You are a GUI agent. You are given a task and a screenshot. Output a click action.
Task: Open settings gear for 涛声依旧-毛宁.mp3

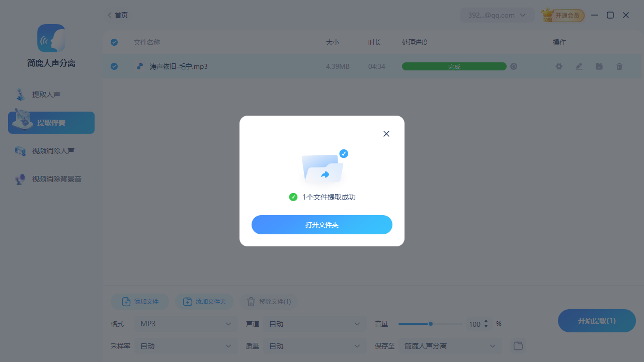point(558,66)
